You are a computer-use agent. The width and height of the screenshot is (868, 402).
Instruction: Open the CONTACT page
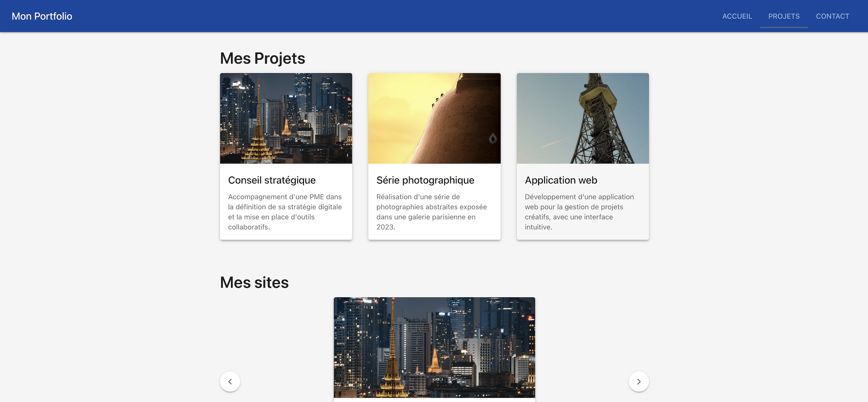[832, 16]
